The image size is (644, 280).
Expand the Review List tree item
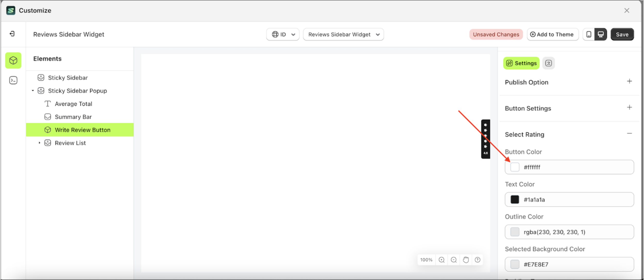[x=40, y=143]
